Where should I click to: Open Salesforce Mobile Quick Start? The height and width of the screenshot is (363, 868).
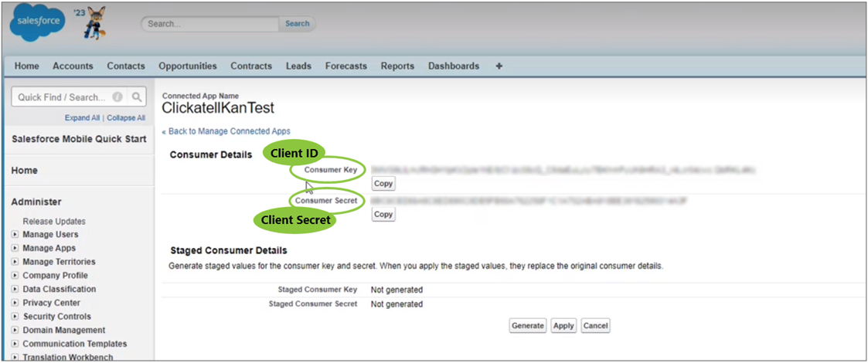[79, 139]
